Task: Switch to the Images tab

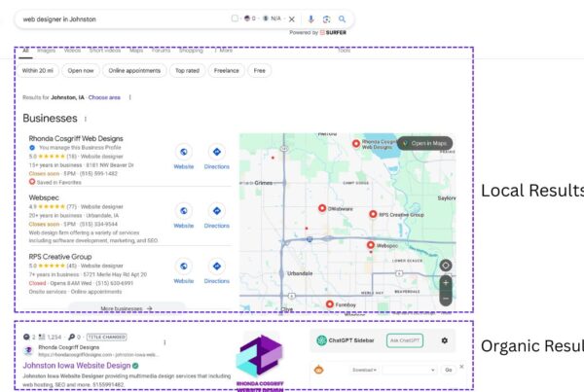Action: [47, 50]
